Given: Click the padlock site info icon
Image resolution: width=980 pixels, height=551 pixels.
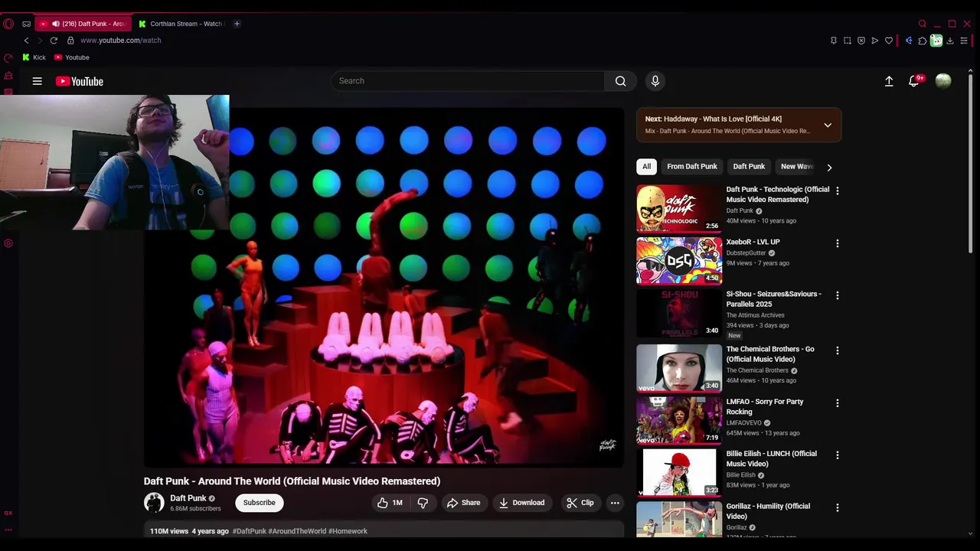Looking at the screenshot, I should tap(70, 41).
